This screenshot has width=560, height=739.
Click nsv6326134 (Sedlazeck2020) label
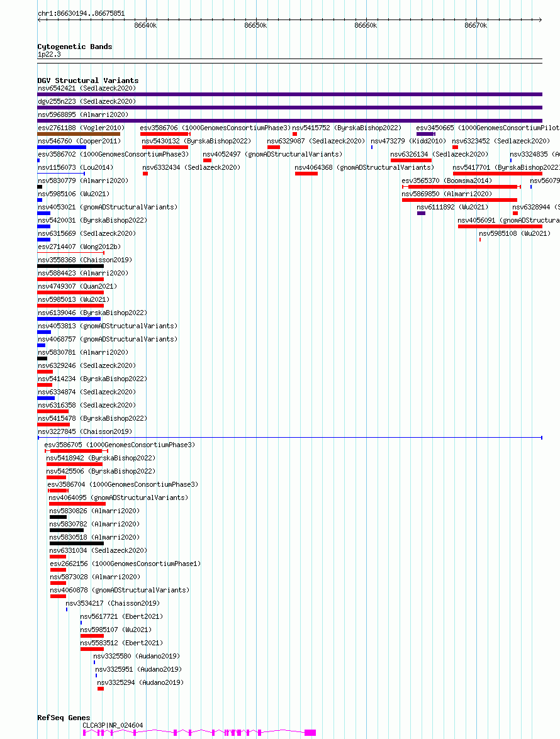(440, 154)
